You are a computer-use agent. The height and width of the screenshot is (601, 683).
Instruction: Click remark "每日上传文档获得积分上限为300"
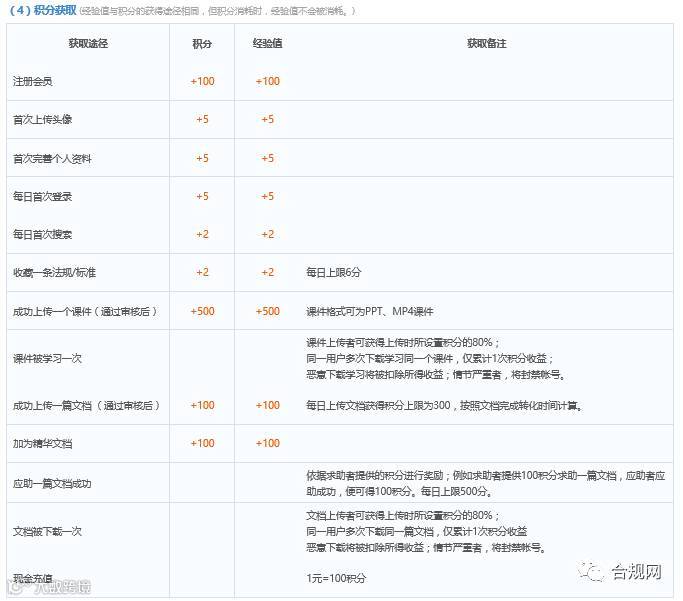click(378, 405)
